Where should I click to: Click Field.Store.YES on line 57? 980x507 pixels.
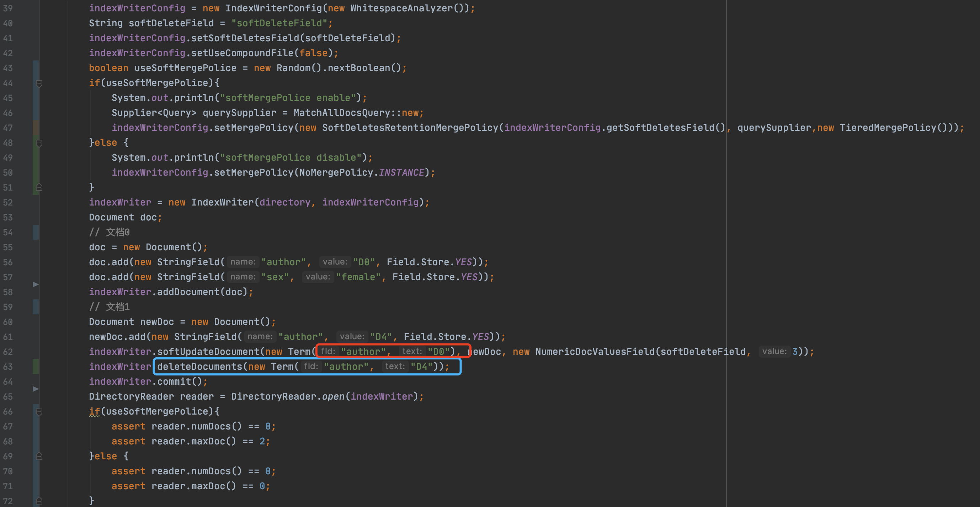pyautogui.click(x=435, y=277)
